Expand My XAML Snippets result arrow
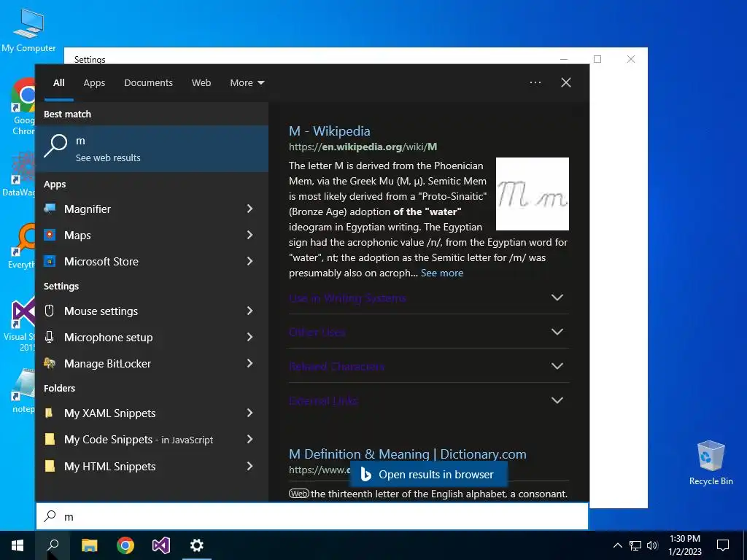Viewport: 747px width, 560px height. point(249,413)
